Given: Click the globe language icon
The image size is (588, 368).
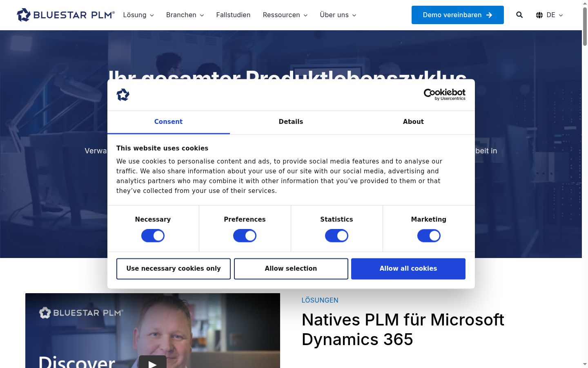Looking at the screenshot, I should pyautogui.click(x=539, y=15).
